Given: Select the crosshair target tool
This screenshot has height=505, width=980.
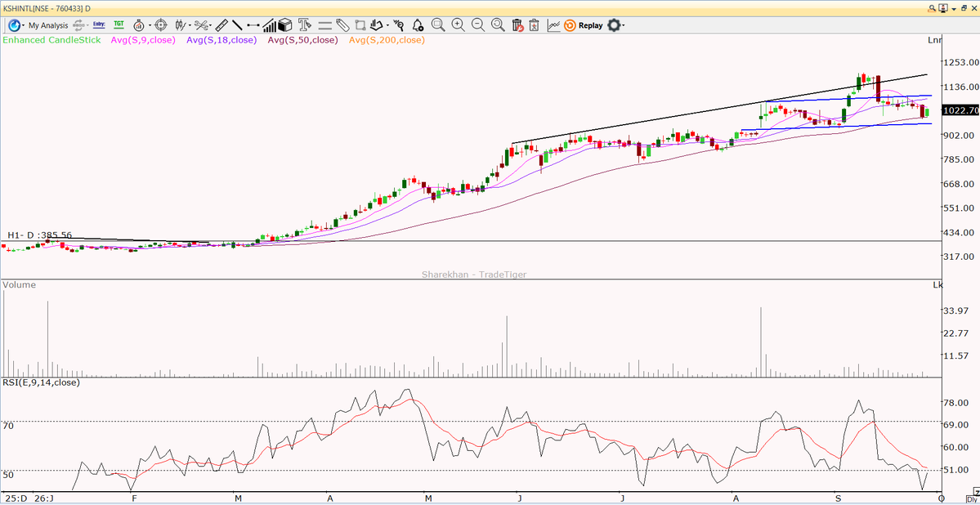Looking at the screenshot, I should [x=161, y=25].
